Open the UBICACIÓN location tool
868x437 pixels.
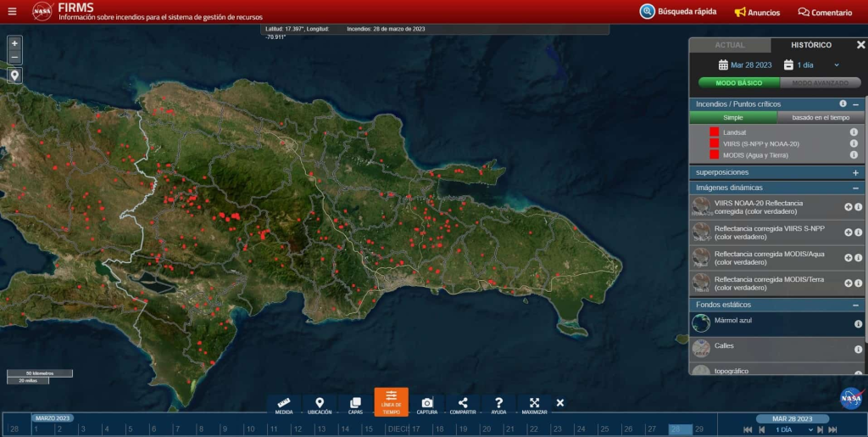coord(320,406)
